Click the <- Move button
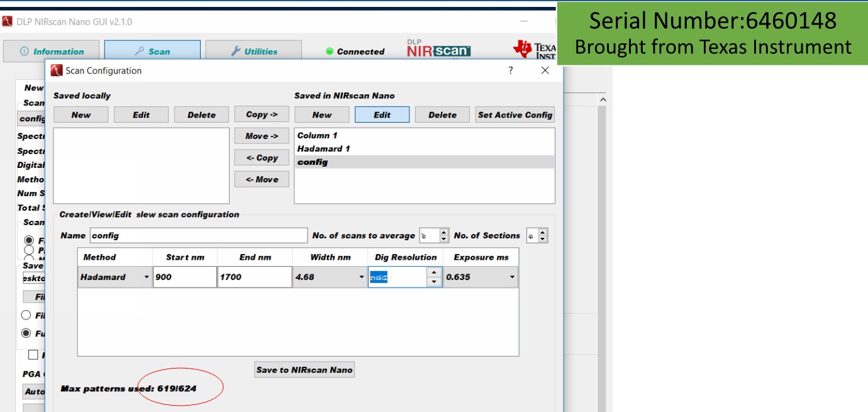 pyautogui.click(x=262, y=179)
